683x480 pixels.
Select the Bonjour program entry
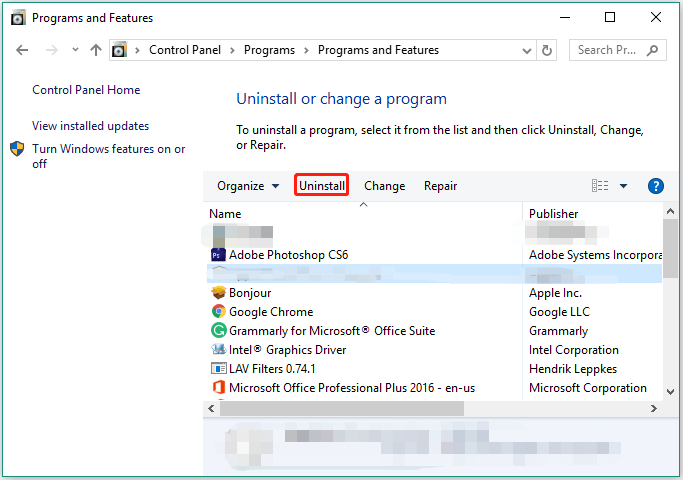pyautogui.click(x=434, y=292)
